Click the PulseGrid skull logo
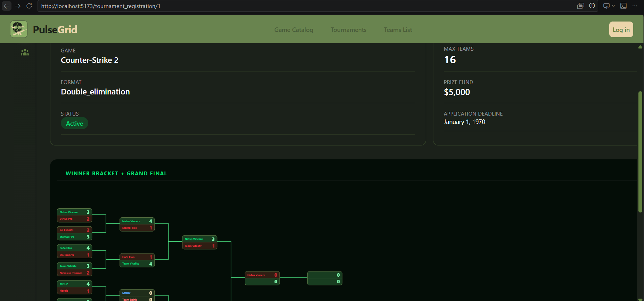 [19, 29]
